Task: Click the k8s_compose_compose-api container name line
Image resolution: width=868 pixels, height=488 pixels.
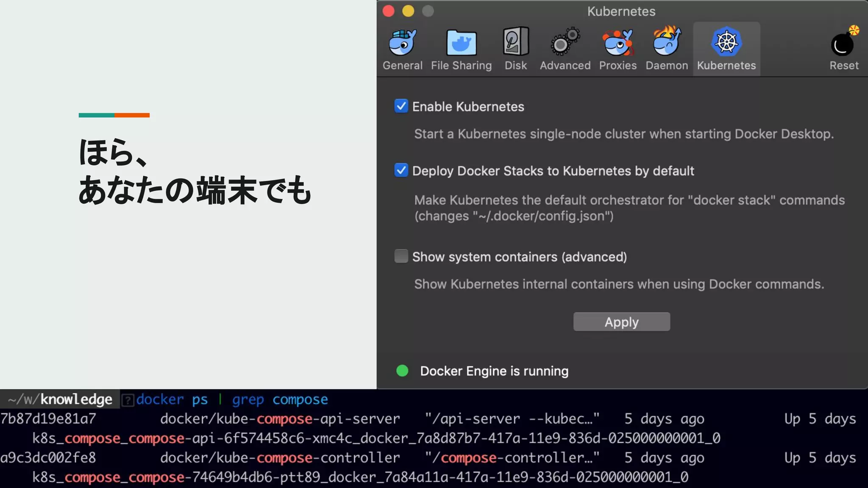Action: 376,438
